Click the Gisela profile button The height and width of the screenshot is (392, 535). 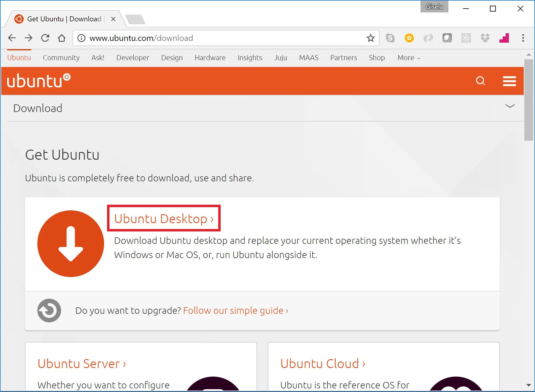434,7
